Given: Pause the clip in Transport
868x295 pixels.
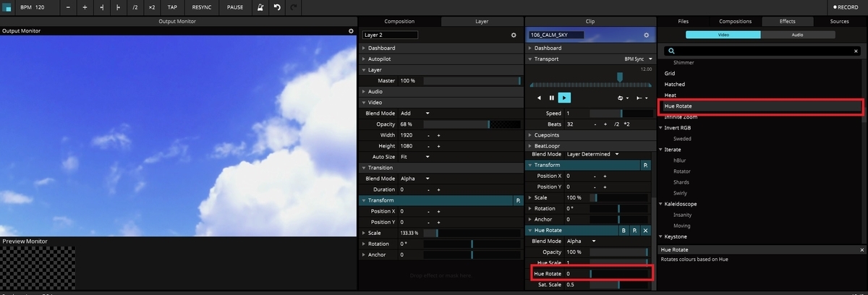Looking at the screenshot, I should (552, 98).
